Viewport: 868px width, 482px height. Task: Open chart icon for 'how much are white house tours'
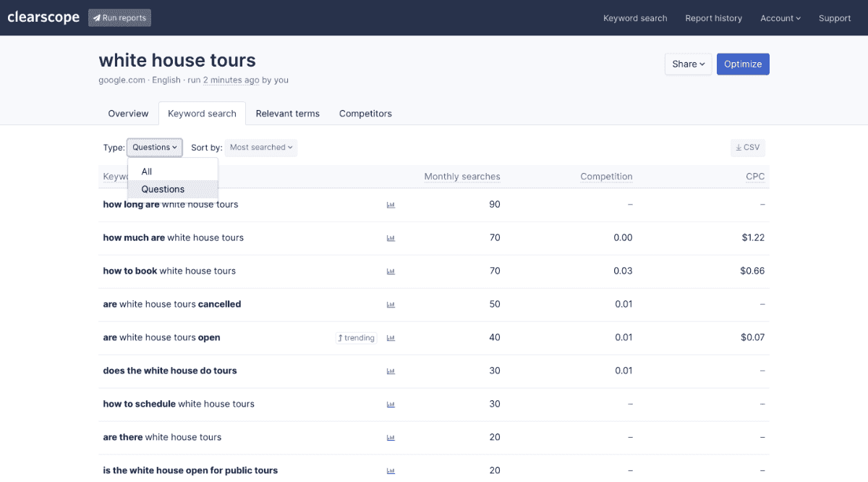pyautogui.click(x=391, y=238)
